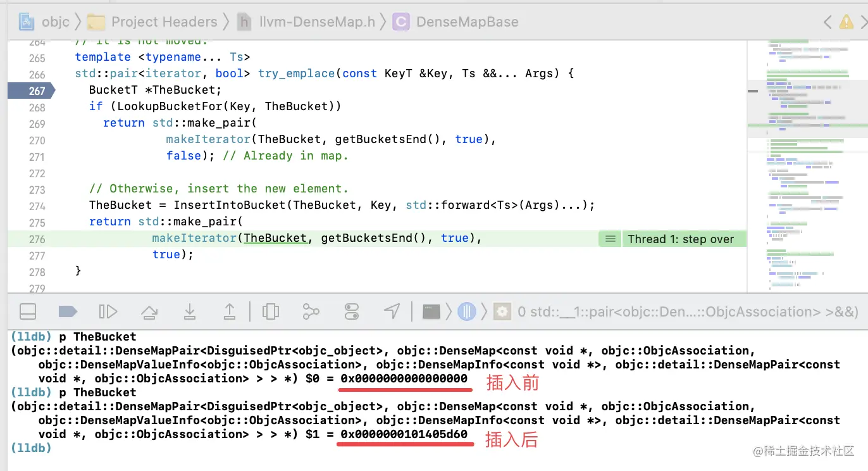Open stack frame 0 std::__1::pair in the debug bar

pos(688,311)
